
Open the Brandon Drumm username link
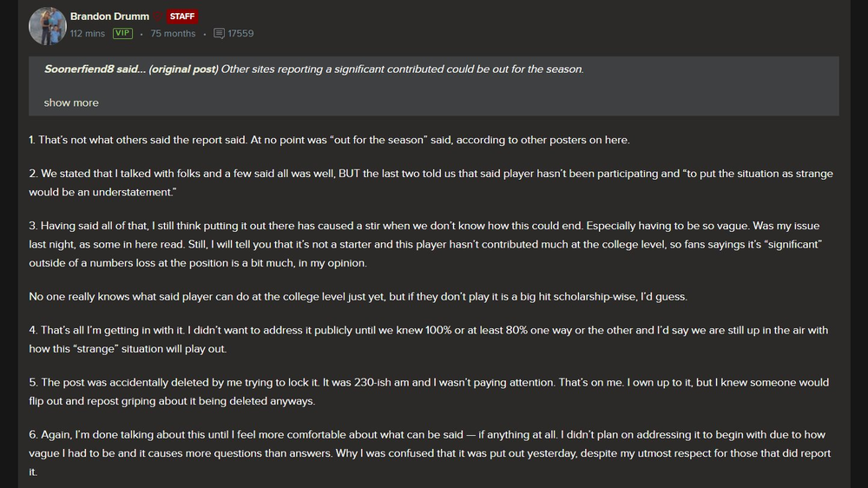tap(108, 16)
